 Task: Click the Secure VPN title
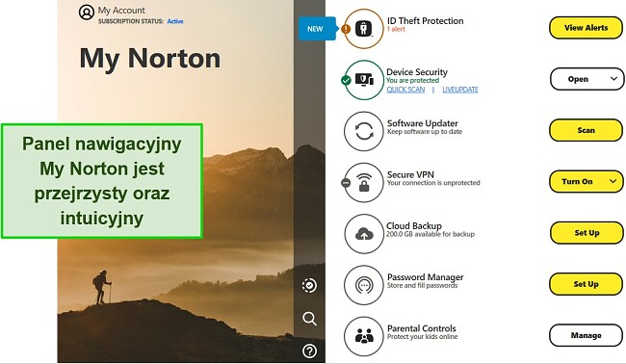tap(410, 174)
